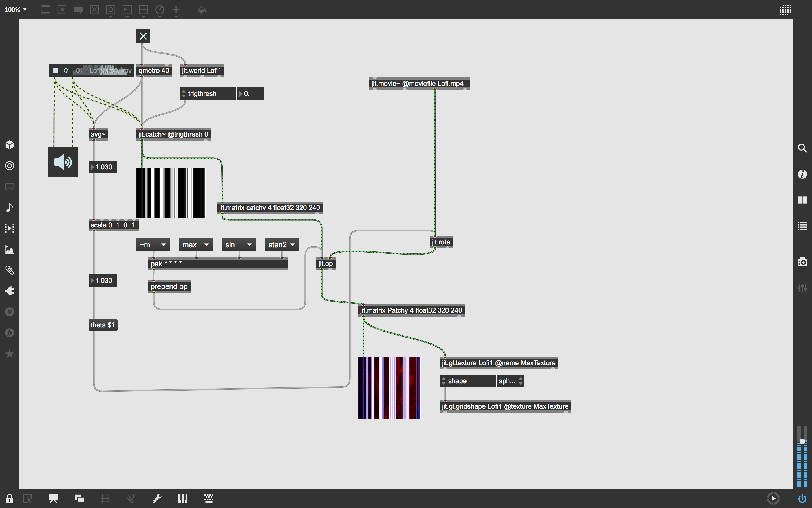Screen dimensions: 812x508
Task: Select the jit.rota object
Action: pos(441,242)
